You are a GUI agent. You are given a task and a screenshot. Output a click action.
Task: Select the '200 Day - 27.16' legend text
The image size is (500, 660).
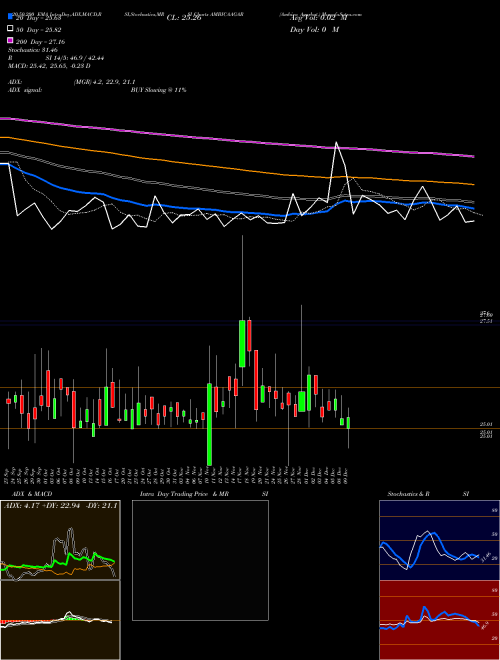40,42
